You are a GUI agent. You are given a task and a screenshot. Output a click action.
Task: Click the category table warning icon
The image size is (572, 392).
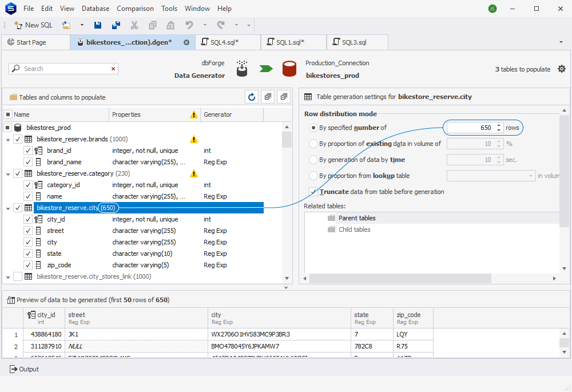tap(194, 173)
